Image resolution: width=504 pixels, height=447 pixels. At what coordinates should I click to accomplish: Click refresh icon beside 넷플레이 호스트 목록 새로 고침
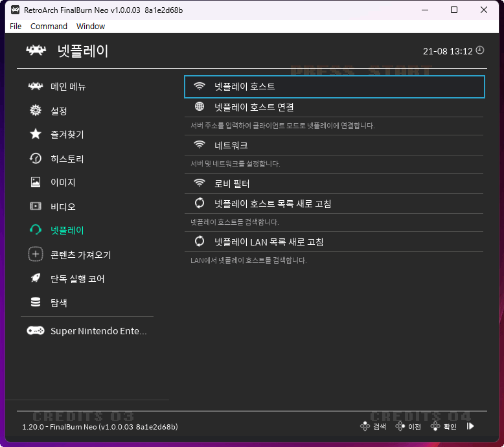click(200, 203)
